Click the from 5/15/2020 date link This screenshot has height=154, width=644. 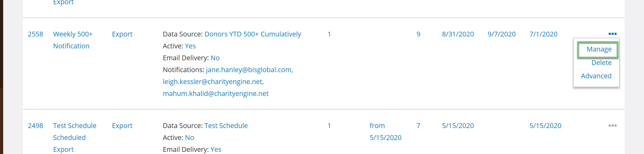(x=385, y=131)
